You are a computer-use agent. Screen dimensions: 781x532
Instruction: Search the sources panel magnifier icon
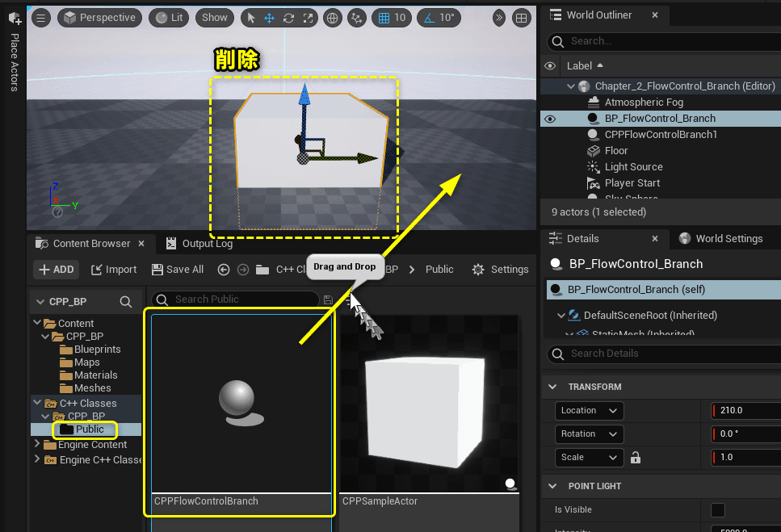[125, 302]
